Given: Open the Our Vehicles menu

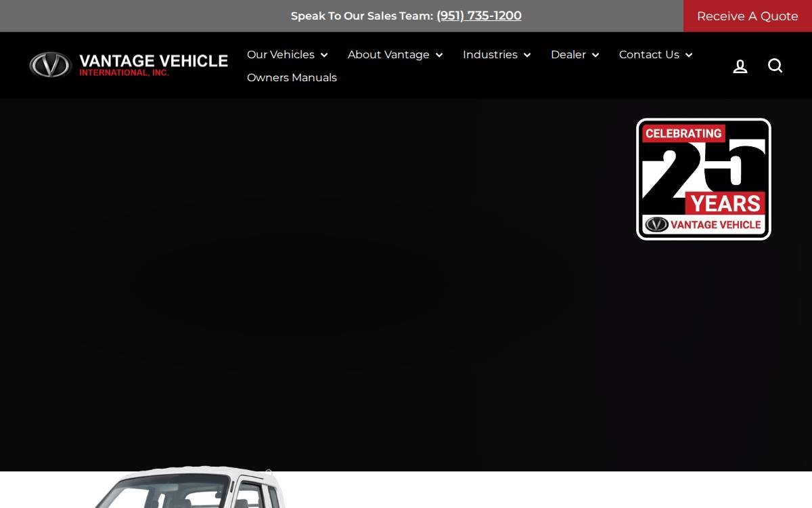Looking at the screenshot, I should [x=281, y=55].
